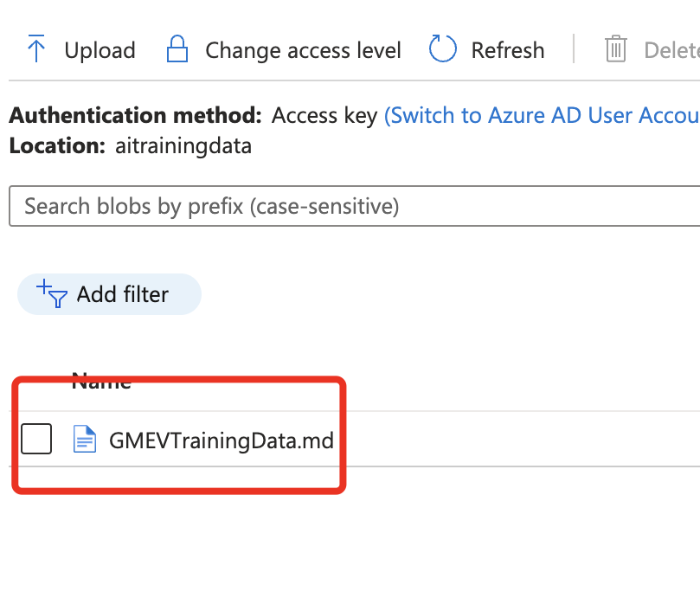
Task: Click the aitrainingdata location value
Action: 183,145
